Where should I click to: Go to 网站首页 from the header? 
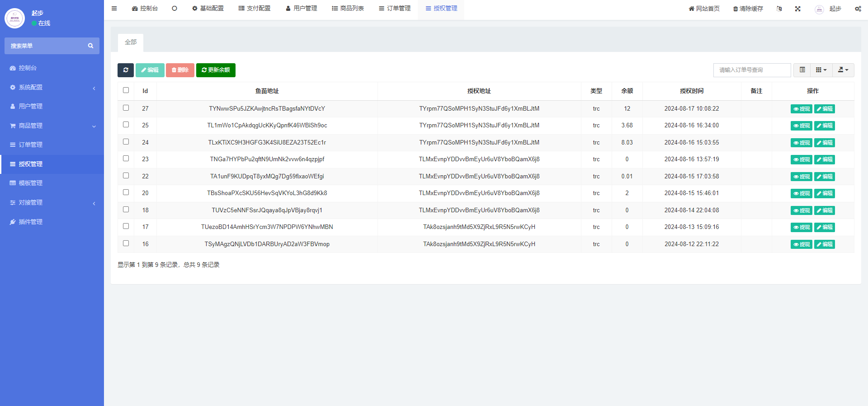(x=704, y=9)
